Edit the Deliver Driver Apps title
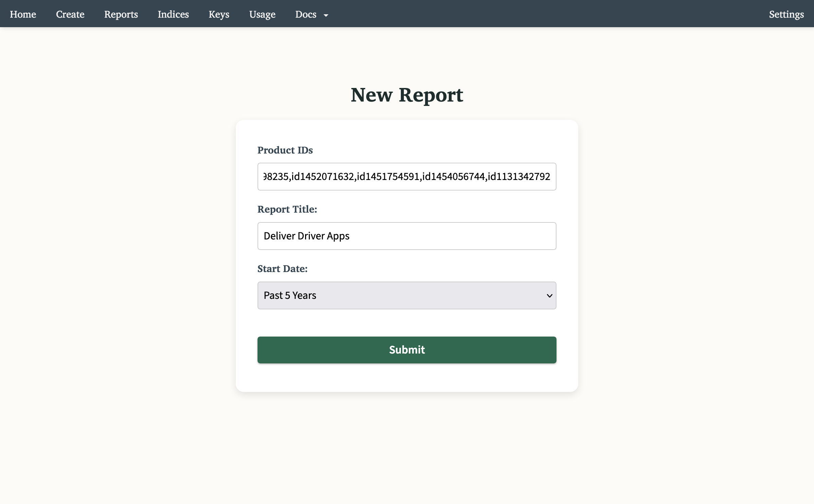Screen dimensions: 814x504 407,236
